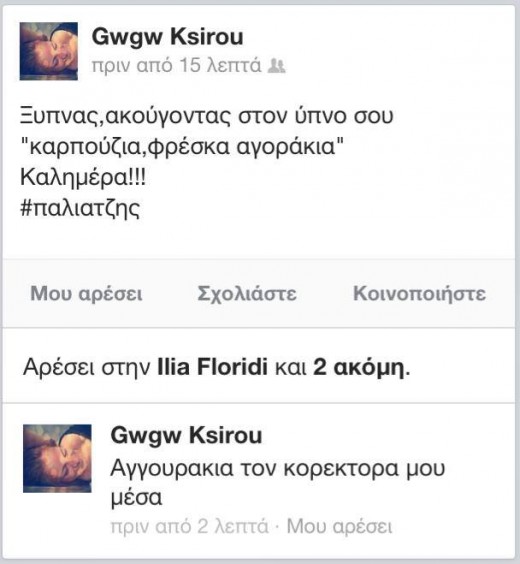The image size is (520, 564).
Task: Click the friends audience icon beside the timestamp
Action: tap(277, 66)
